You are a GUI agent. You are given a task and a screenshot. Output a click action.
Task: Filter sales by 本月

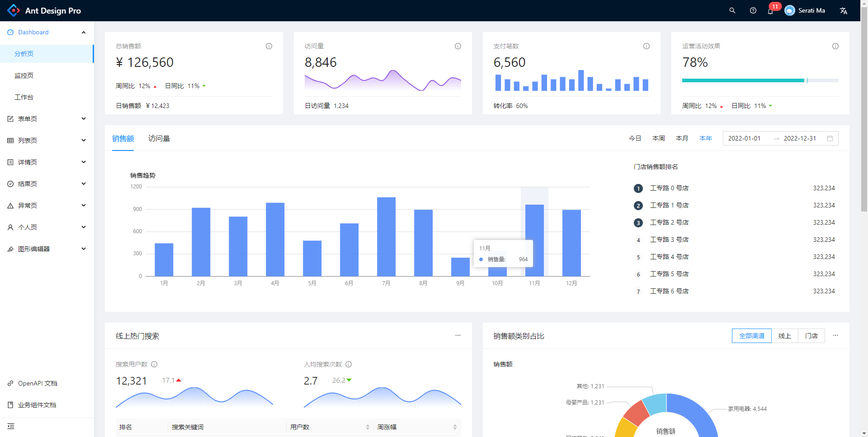point(682,138)
